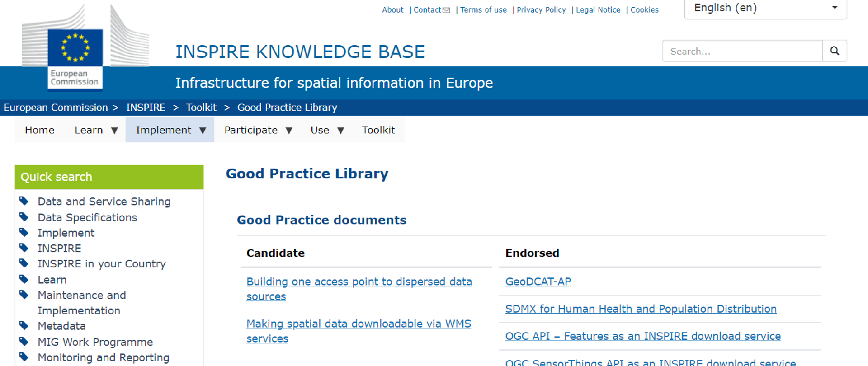This screenshot has height=366, width=868.
Task: Select Learn in Quick search list
Action: (52, 280)
